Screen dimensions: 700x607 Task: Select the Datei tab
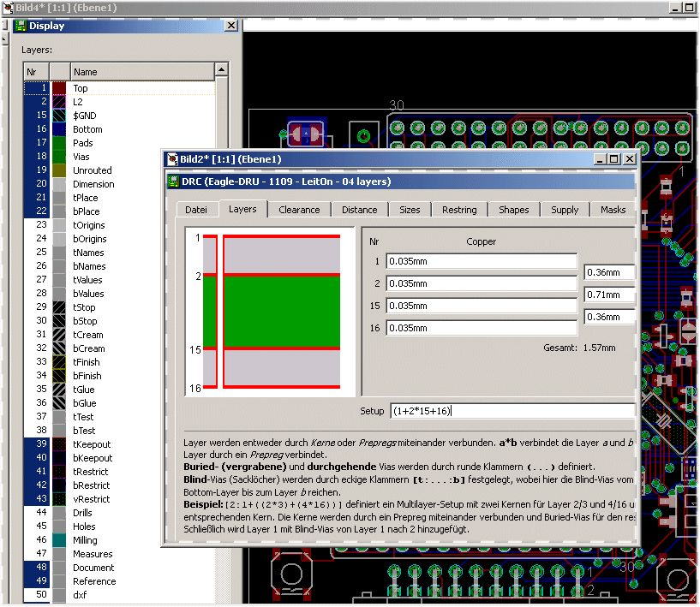tap(196, 210)
